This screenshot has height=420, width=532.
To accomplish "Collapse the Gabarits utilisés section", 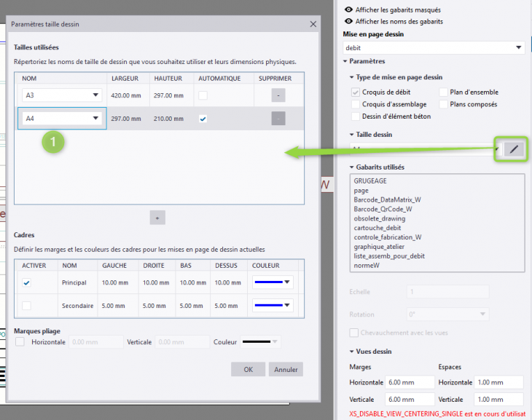I will [352, 167].
